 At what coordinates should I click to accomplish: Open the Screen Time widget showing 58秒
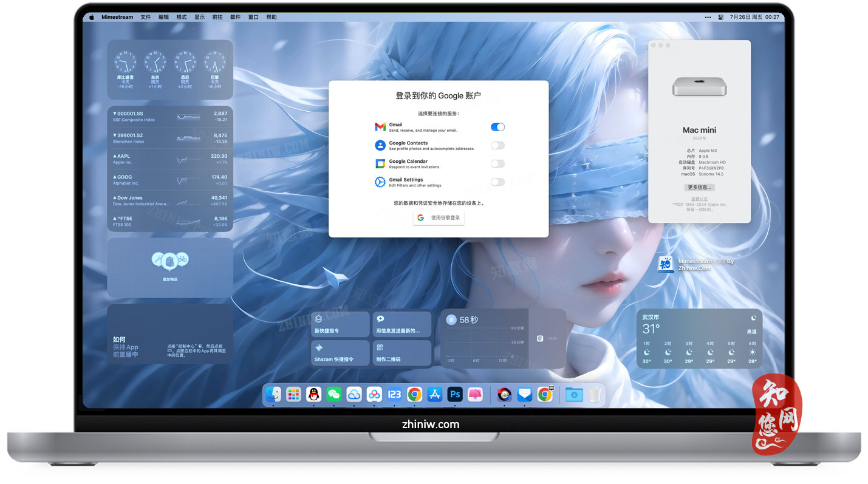point(504,338)
